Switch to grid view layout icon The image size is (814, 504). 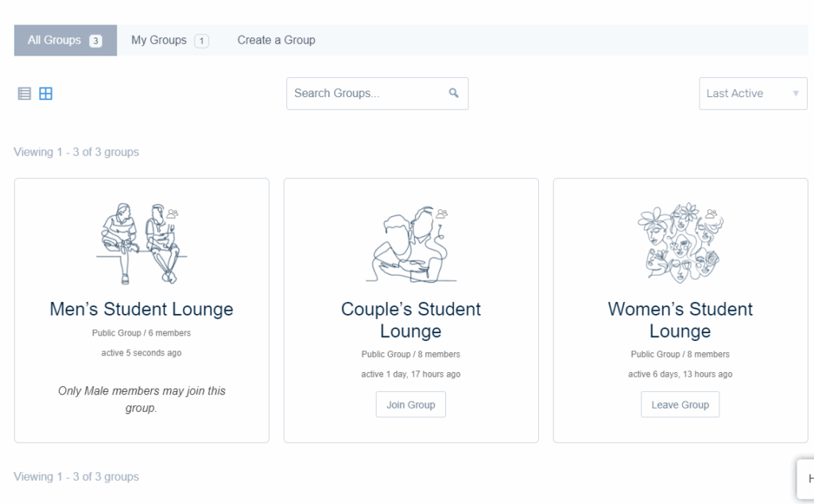(x=46, y=94)
